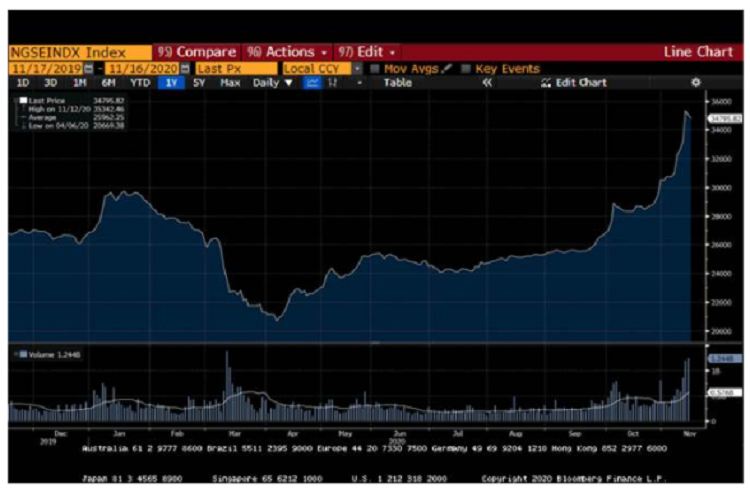Click the double-chevron collapse arrows
Image resolution: width=750 pixels, height=493 pixels.
(x=487, y=83)
